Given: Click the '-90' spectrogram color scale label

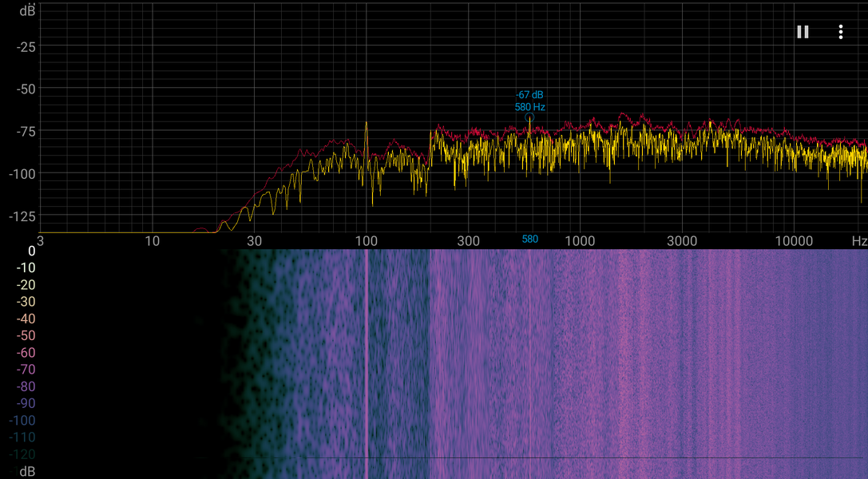Looking at the screenshot, I should point(25,404).
